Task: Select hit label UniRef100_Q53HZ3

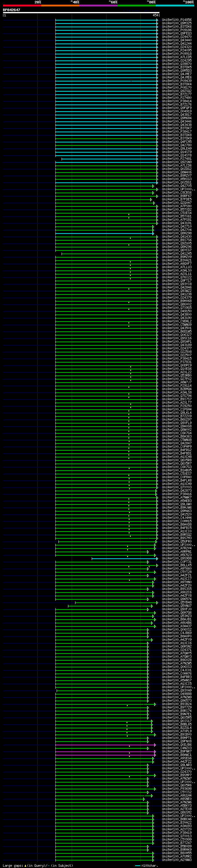Action: coord(177,616)
